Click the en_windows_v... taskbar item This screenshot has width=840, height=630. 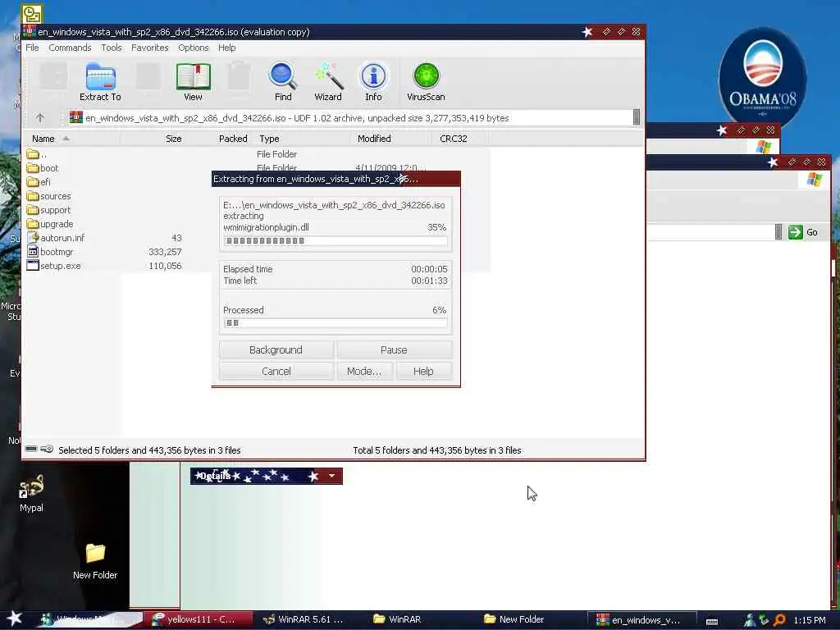click(x=641, y=620)
